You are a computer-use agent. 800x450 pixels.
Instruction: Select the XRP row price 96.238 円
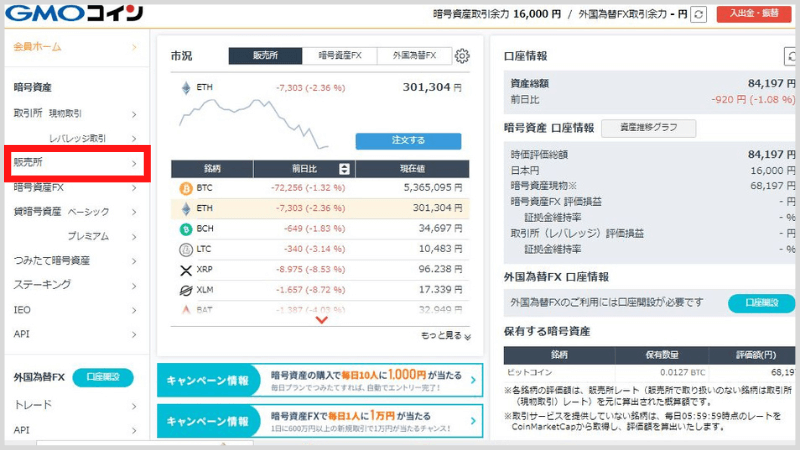click(x=440, y=269)
